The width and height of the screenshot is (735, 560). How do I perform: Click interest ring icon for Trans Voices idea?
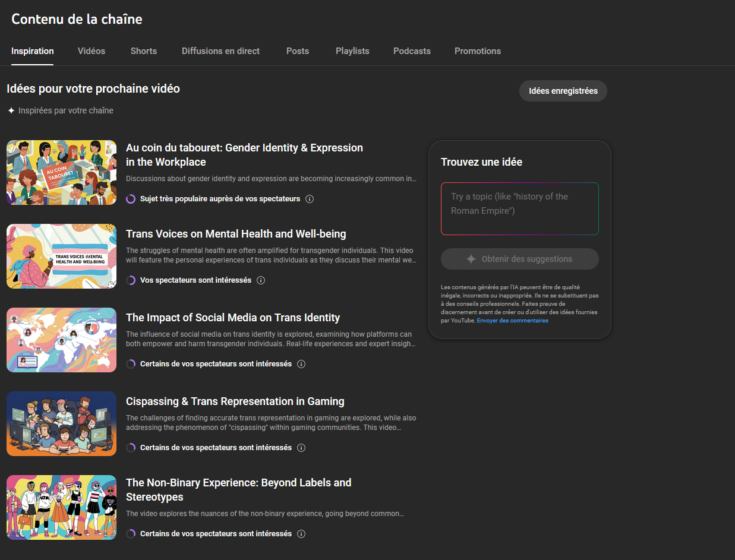tap(131, 280)
